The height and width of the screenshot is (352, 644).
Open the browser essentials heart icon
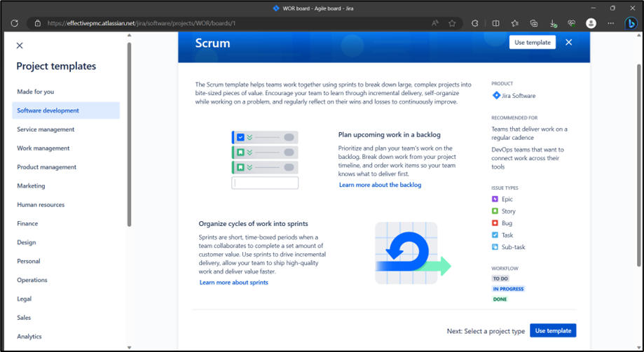pos(572,23)
